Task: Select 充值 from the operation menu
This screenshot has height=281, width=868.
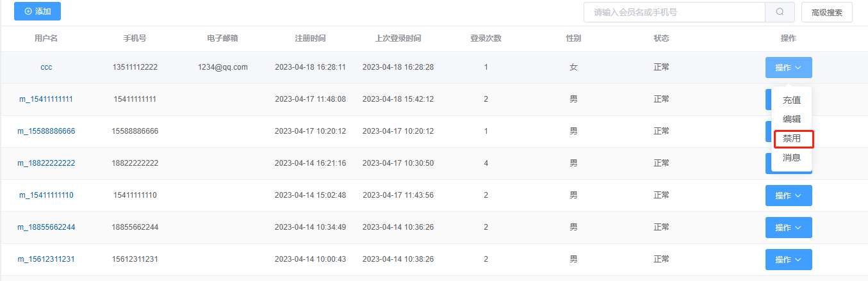Action: click(x=792, y=100)
